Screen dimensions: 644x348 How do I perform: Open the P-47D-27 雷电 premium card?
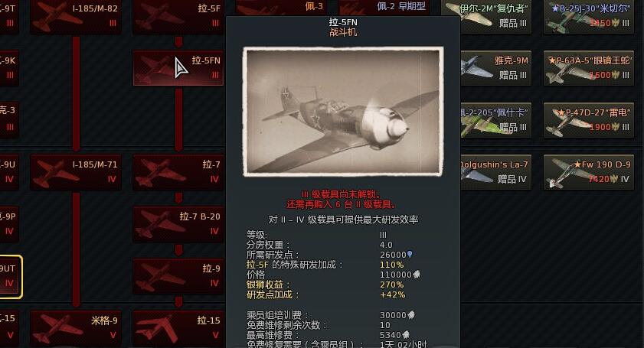(x=589, y=120)
